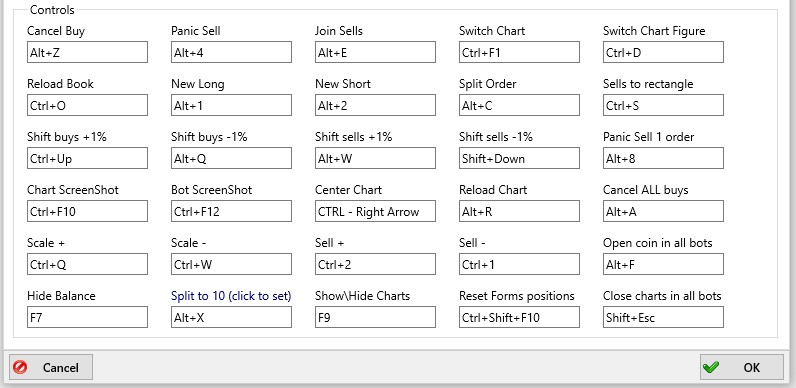Click the Reload Book hotkey field
Screen dimensions: 796x388
point(87,105)
